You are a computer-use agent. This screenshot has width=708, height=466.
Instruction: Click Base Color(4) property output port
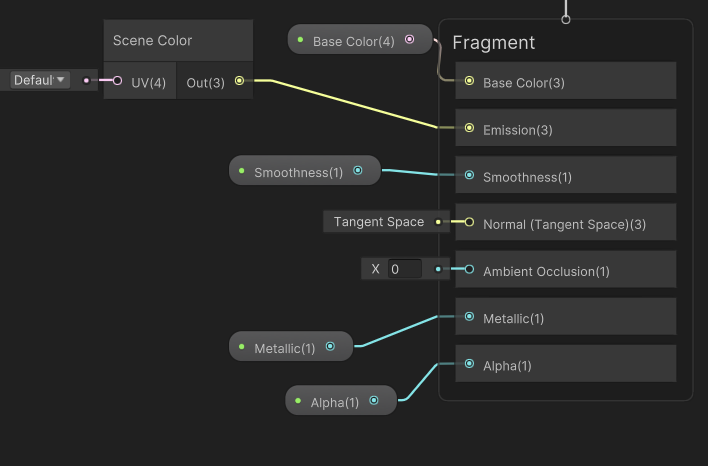point(409,40)
